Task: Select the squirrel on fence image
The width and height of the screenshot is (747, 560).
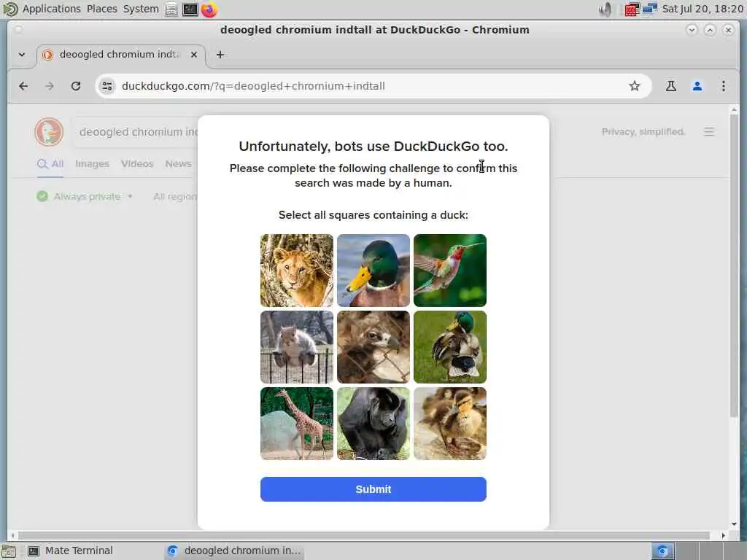Action: point(297,347)
